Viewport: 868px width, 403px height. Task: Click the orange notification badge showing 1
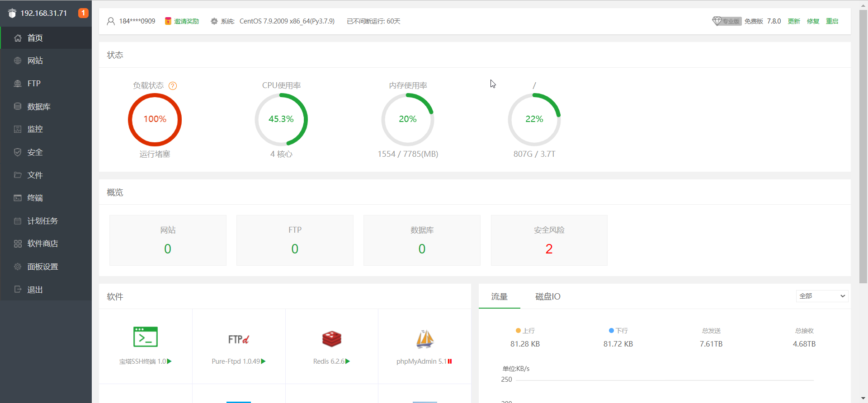[83, 13]
